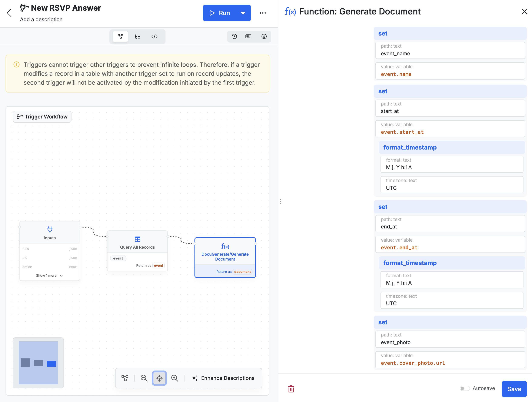Click the Save button
Image resolution: width=532 pixels, height=402 pixels.
514,389
